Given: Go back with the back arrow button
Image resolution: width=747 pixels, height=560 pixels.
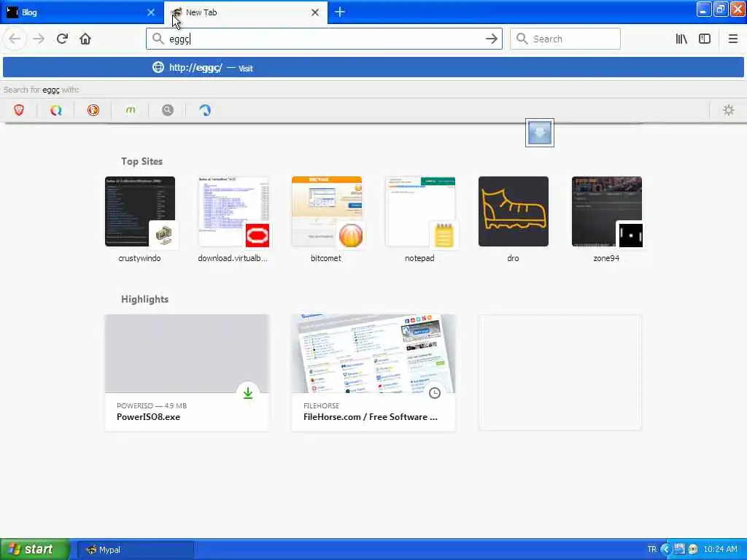Looking at the screenshot, I should point(15,39).
